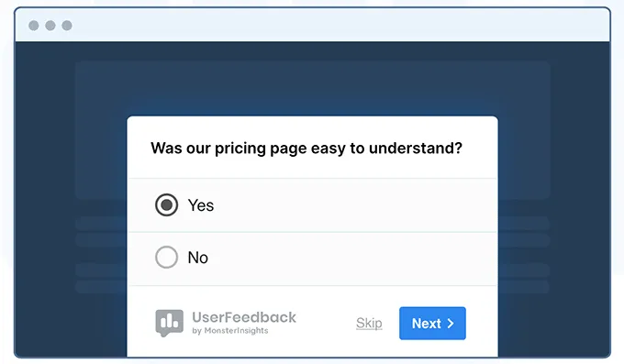Click the leftmost gray window dot

(x=34, y=26)
